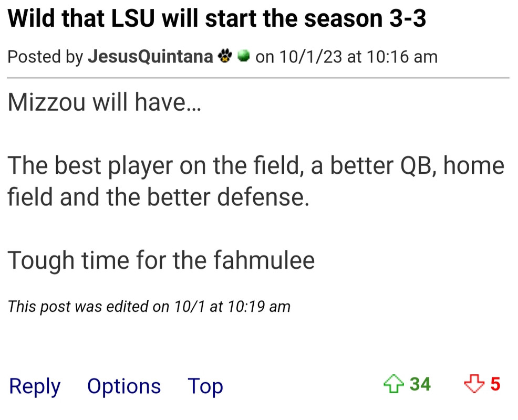Click the 'Mizzou will have...' opening line
Viewport: 518px width, 420px height.
pos(104,102)
